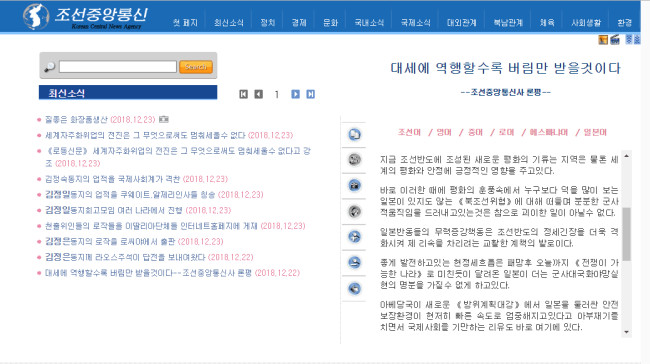650x364 pixels.
Task: Click article scrollbar up arrow
Action: (x=626, y=156)
